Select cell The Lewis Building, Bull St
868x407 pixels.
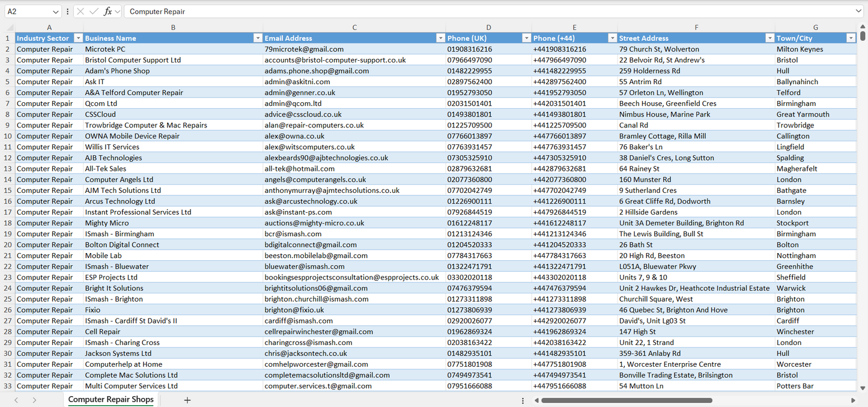coord(696,234)
